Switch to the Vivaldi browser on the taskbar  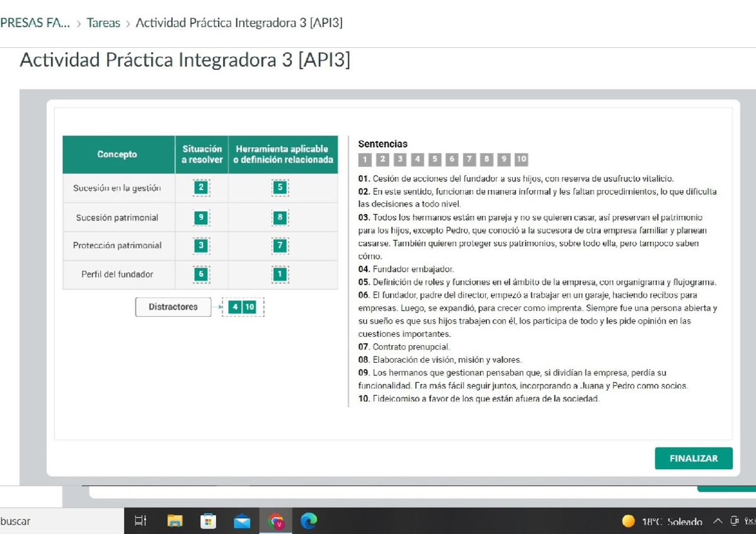click(x=276, y=521)
